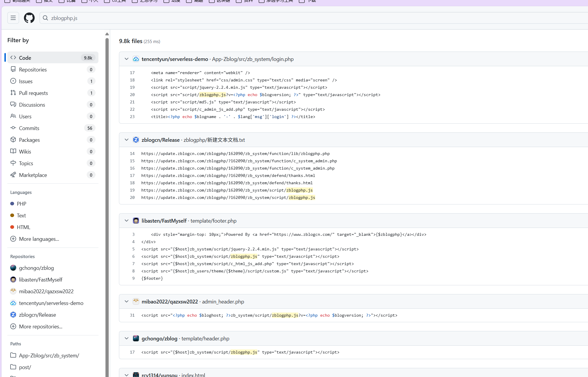Open the hamburger navigation menu
Image resolution: width=588 pixels, height=377 pixels.
pos(13,18)
